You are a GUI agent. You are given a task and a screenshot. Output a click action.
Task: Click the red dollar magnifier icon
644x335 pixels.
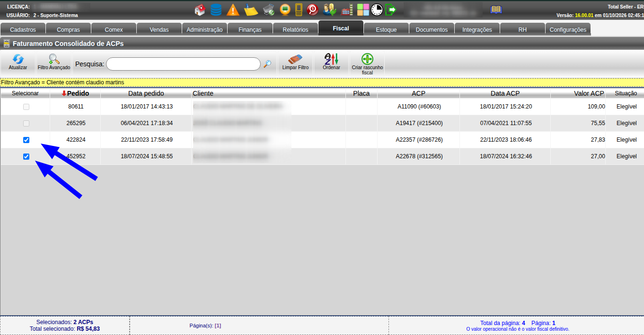[312, 10]
